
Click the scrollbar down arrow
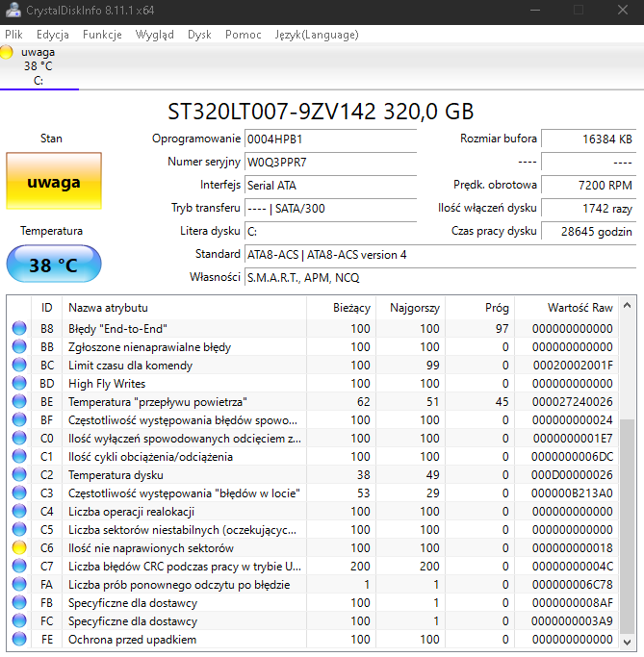(x=628, y=642)
